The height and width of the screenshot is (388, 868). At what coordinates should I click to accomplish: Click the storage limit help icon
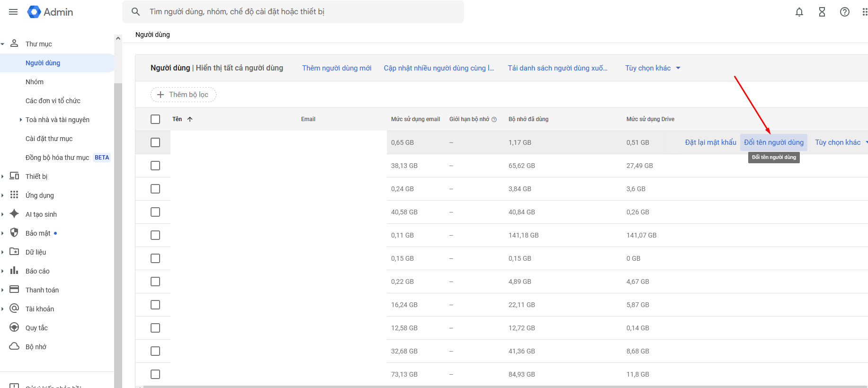[494, 119]
